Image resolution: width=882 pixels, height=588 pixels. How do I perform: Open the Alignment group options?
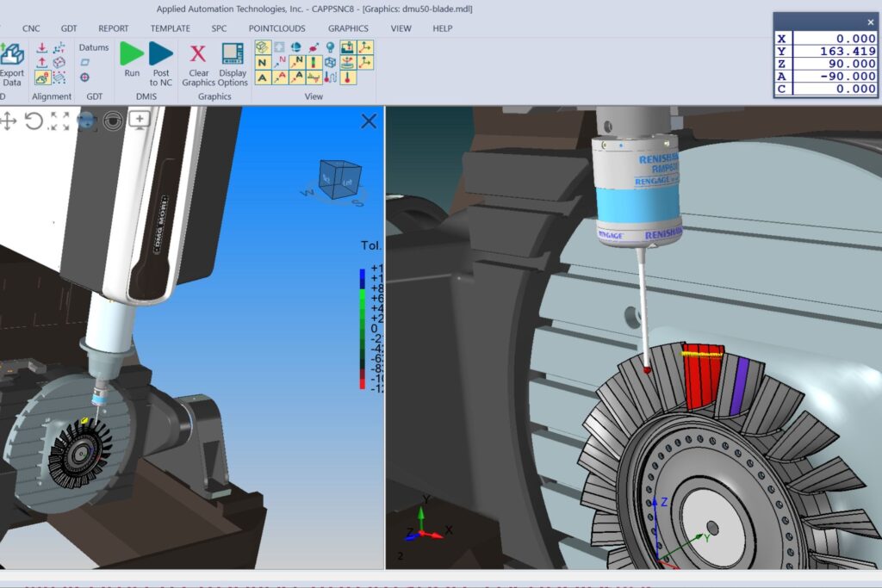click(x=52, y=96)
